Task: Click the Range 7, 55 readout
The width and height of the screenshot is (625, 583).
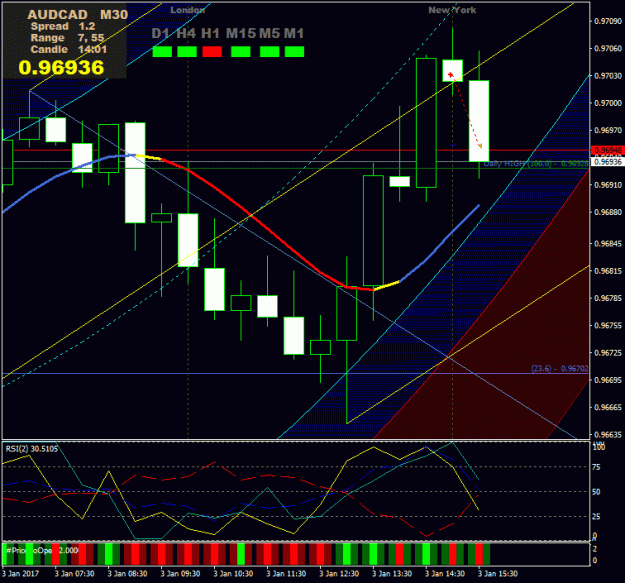Action: click(x=67, y=38)
